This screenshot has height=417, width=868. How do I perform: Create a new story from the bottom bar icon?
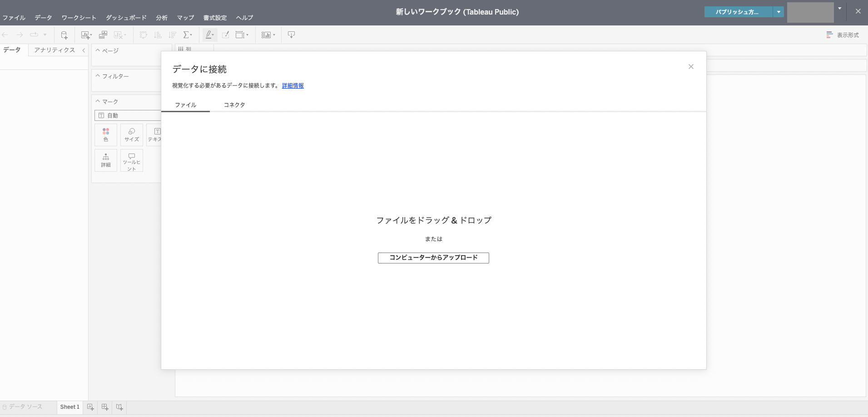click(119, 407)
